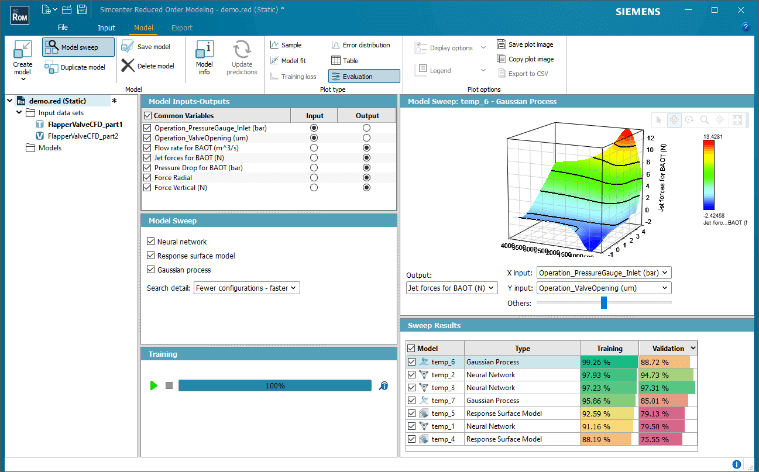Open Validation column dropdown arrow

coord(693,348)
